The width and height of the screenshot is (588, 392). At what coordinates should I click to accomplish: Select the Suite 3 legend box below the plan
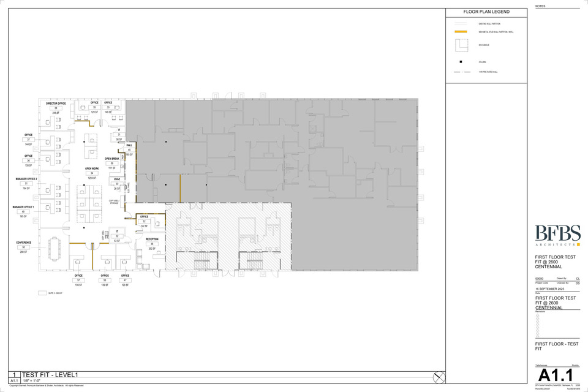(42, 293)
